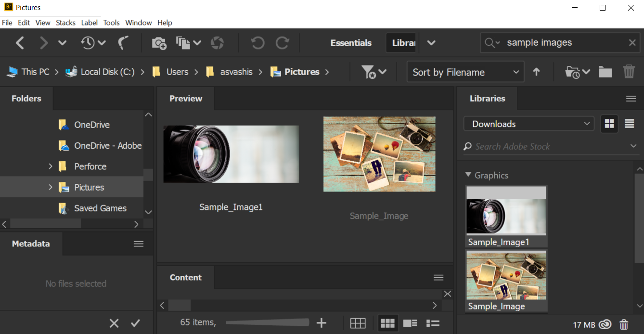Screen dimensions: 644x334
Task: Click Get Photos from Camera icon
Action: coord(159,43)
